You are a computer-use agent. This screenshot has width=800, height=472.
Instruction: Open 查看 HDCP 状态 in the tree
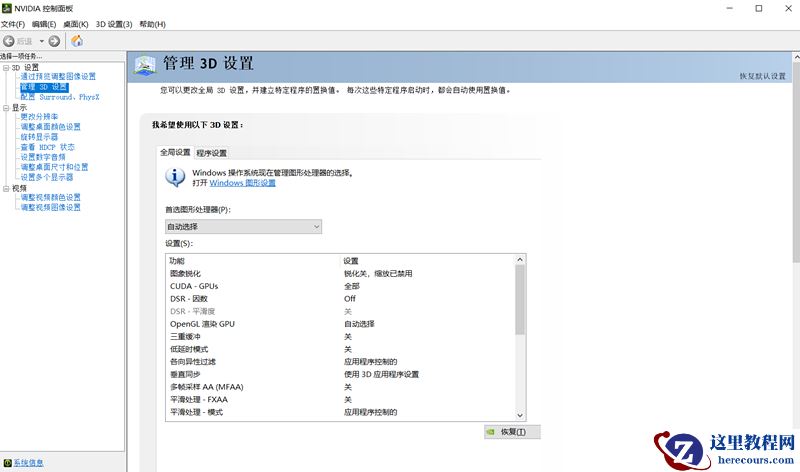(47, 147)
